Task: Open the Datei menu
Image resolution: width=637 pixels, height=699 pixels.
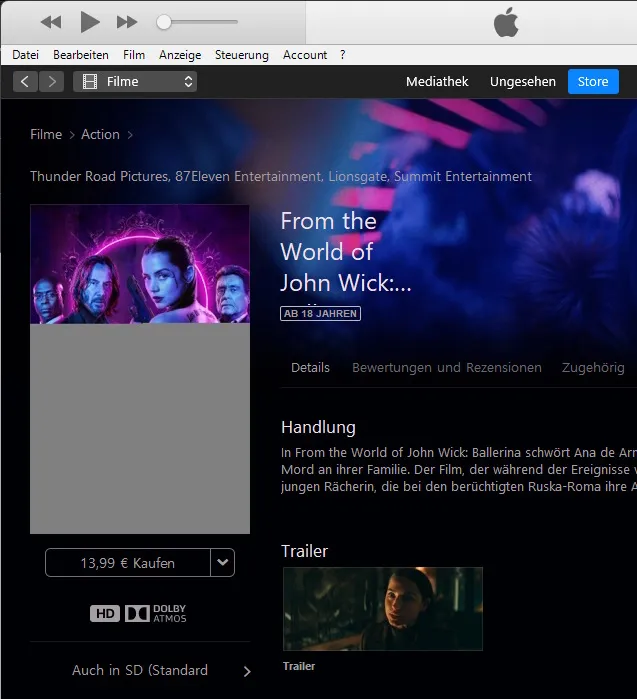Action: 25,55
